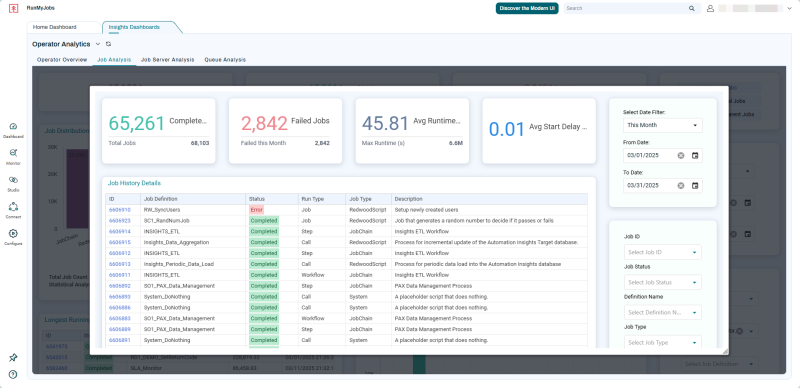Clear the To Date field
Image resolution: width=800 pixels, height=388 pixels.
681,185
